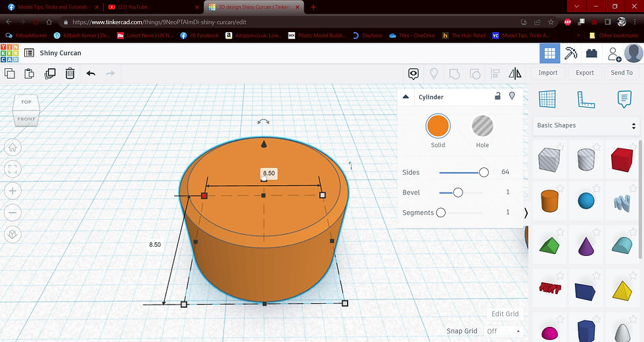Click the Show all lightbulb in toolbar
This screenshot has height=342, width=644.
point(434,74)
